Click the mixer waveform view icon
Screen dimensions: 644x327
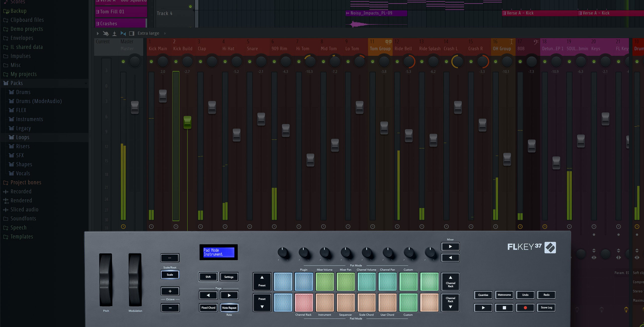114,33
